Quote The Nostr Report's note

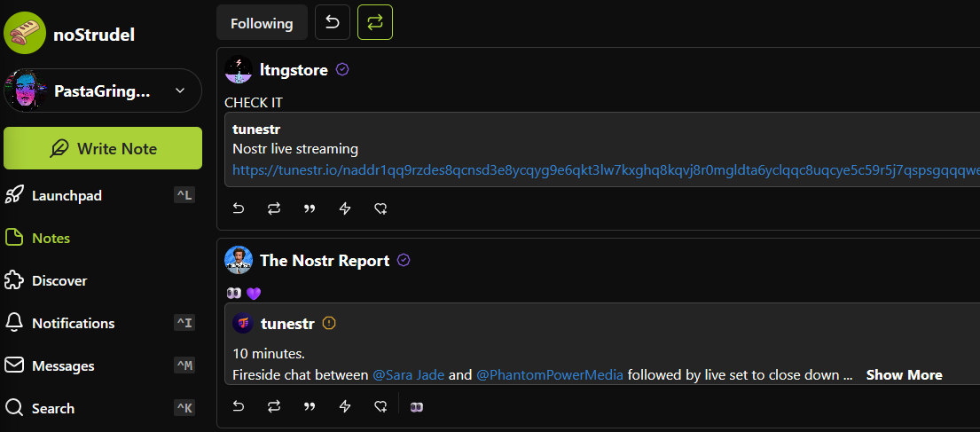[310, 407]
